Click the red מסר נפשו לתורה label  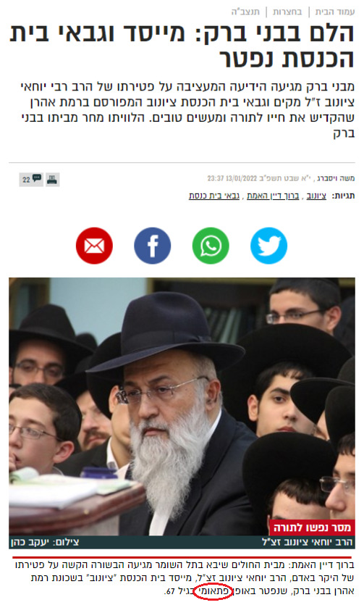(312, 527)
